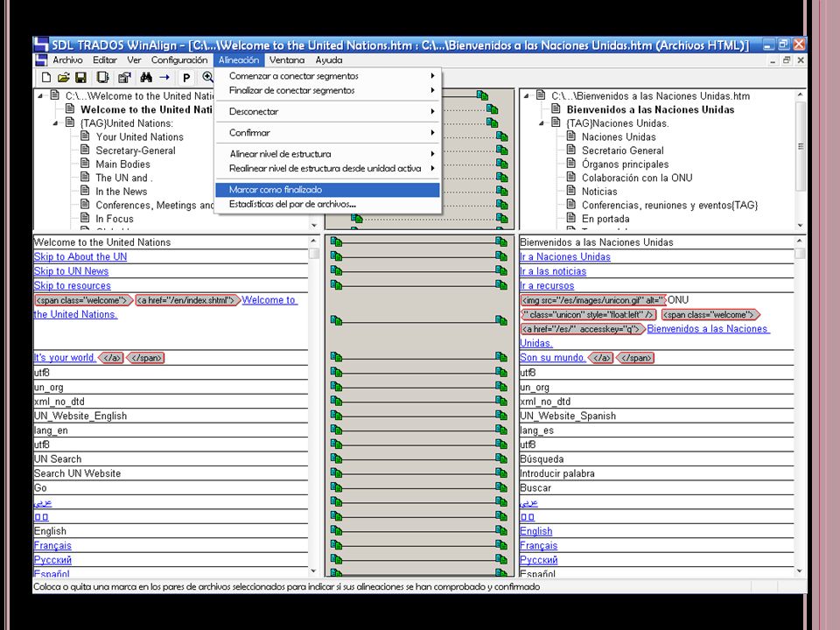The image size is (840, 630).
Task: Select the 'UN_Website_English' segment
Action: (171, 416)
